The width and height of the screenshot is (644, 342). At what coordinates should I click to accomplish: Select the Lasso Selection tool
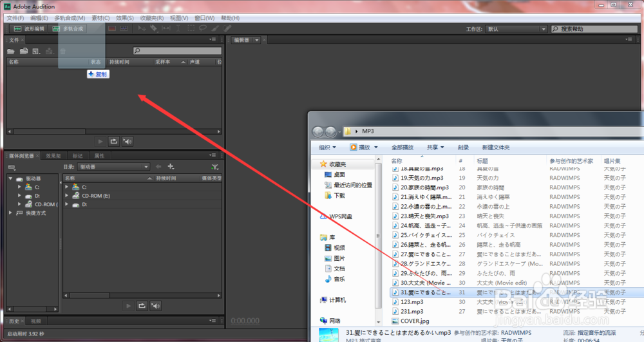(x=203, y=28)
